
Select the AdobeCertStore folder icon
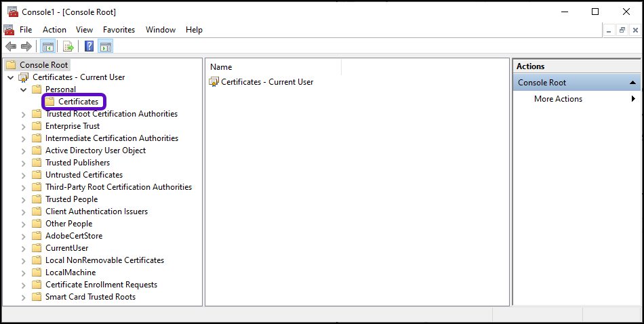point(37,236)
